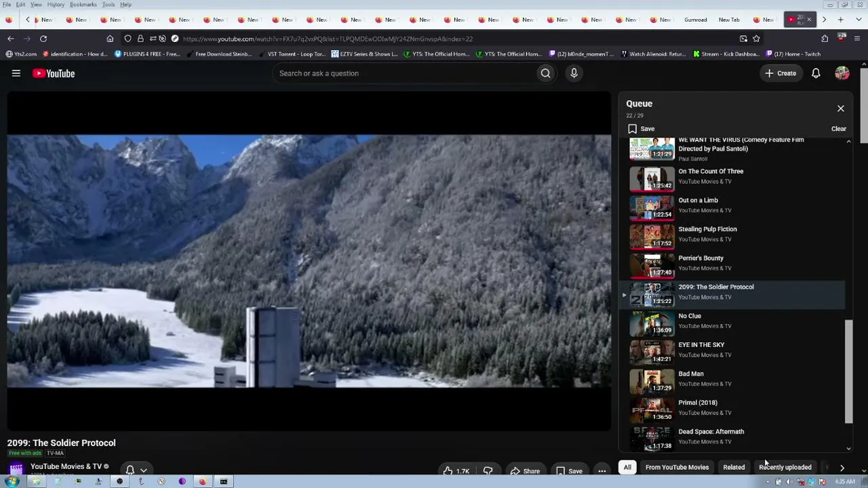The height and width of the screenshot is (488, 868).
Task: Click the video player frame
Action: click(x=309, y=262)
